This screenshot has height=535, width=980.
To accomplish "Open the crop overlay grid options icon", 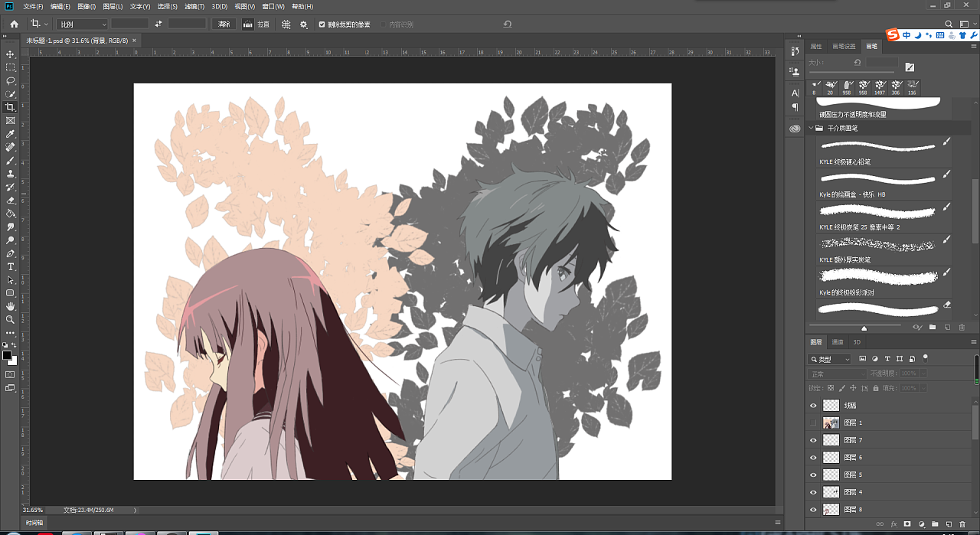I will (x=284, y=24).
